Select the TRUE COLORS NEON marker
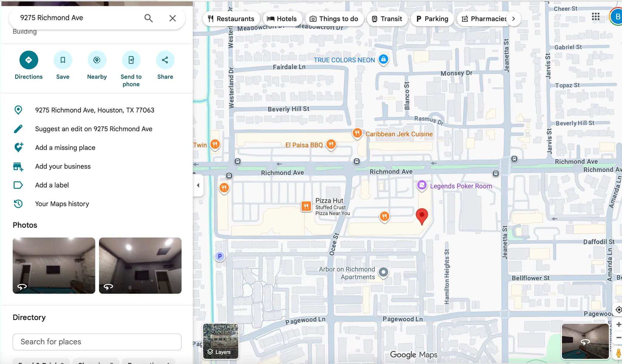Viewport: 622px width, 364px height. [x=383, y=59]
